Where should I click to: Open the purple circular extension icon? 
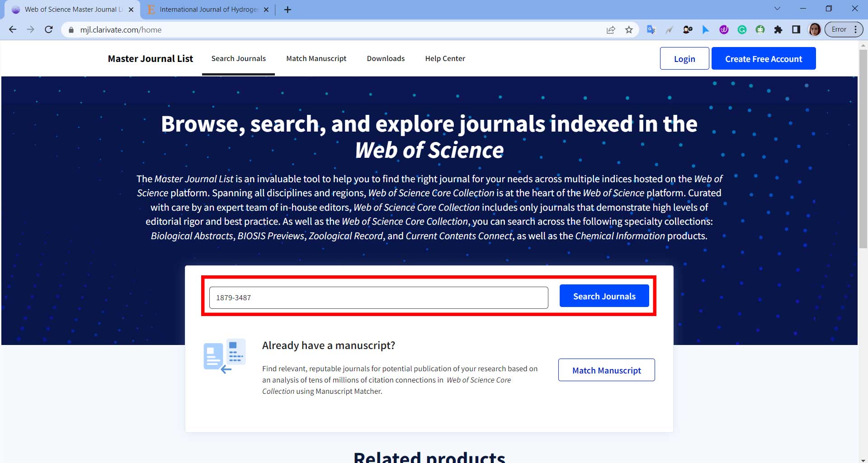click(x=724, y=30)
